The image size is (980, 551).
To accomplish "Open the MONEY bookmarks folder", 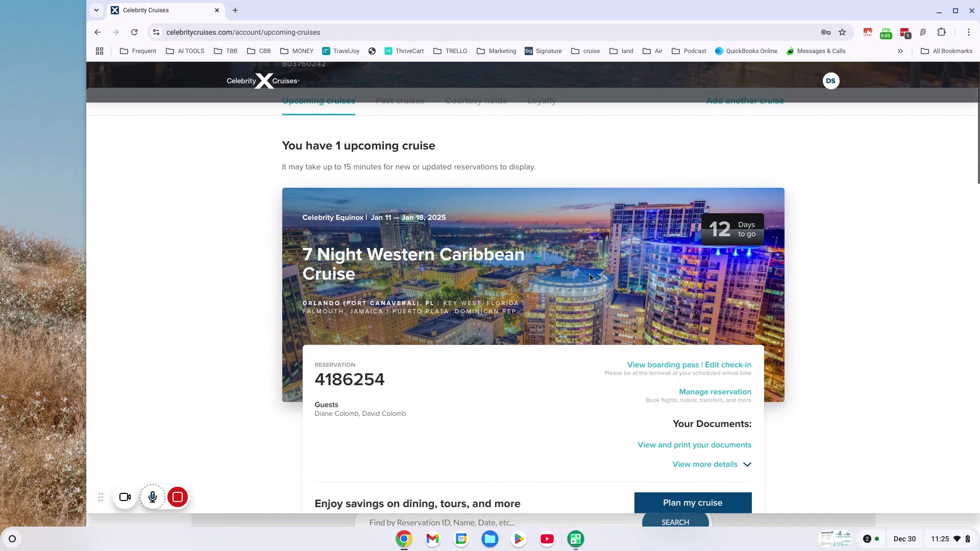I will [x=297, y=51].
